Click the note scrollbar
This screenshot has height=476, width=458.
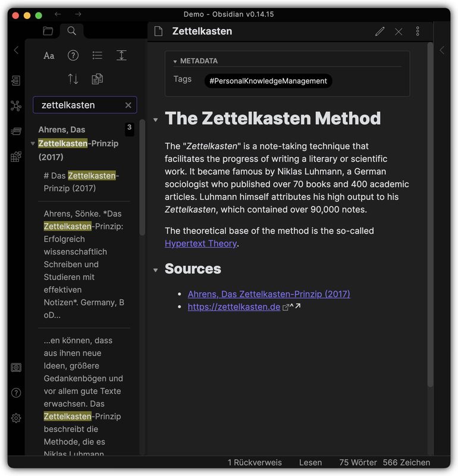pyautogui.click(x=430, y=215)
